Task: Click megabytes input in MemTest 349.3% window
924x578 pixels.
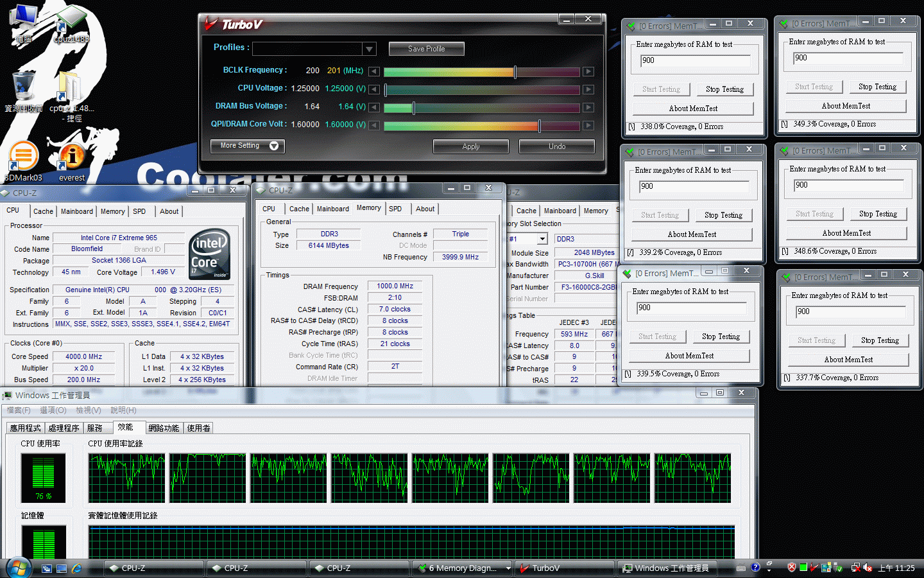Action: tap(848, 58)
